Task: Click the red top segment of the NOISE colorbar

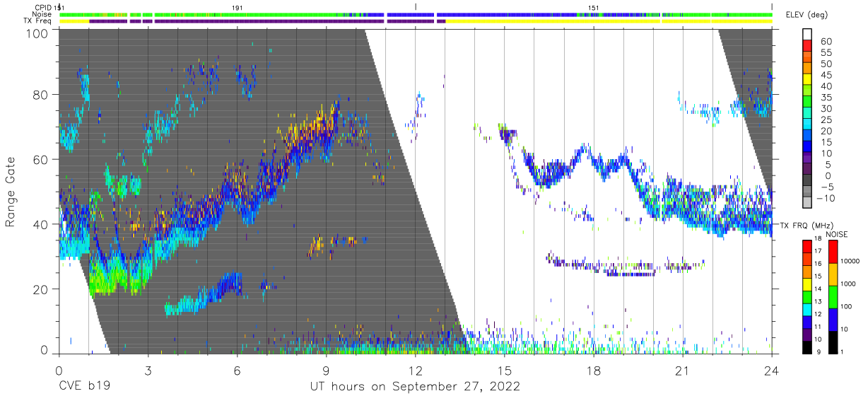Action: click(x=833, y=251)
